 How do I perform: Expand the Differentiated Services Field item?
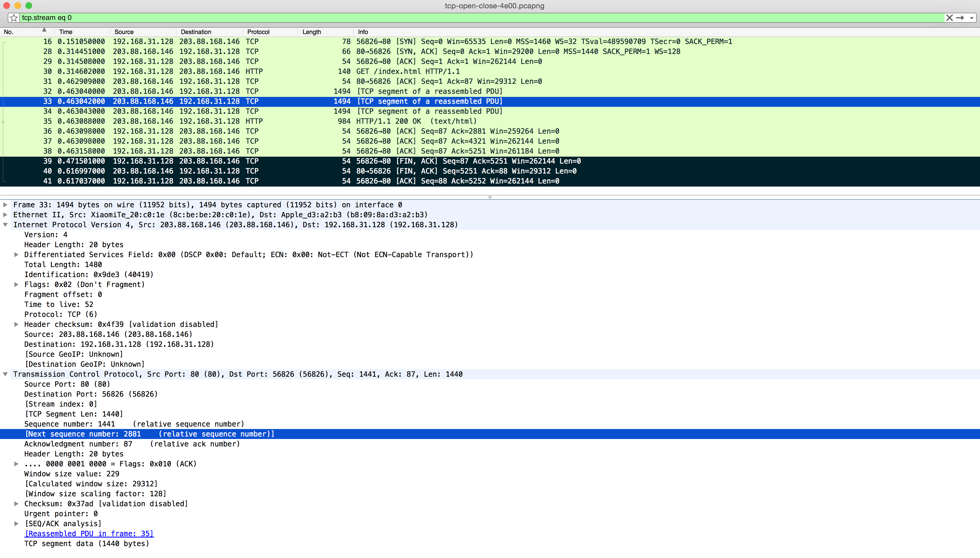[16, 254]
